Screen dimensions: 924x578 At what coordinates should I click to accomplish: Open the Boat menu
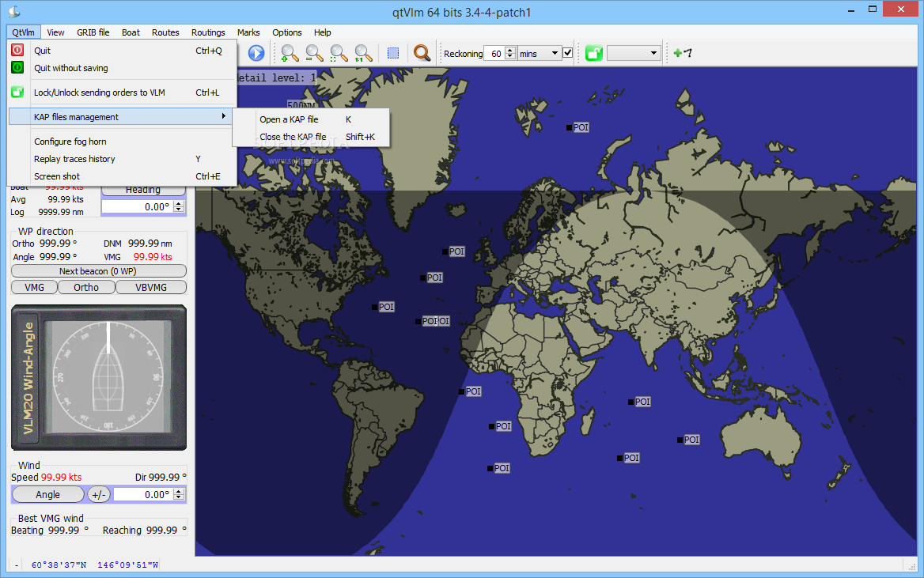pos(131,32)
